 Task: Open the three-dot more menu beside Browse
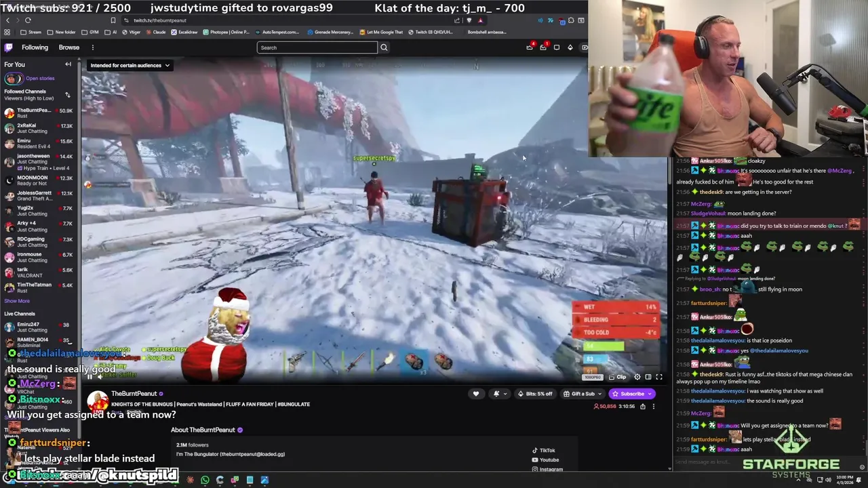(x=93, y=47)
